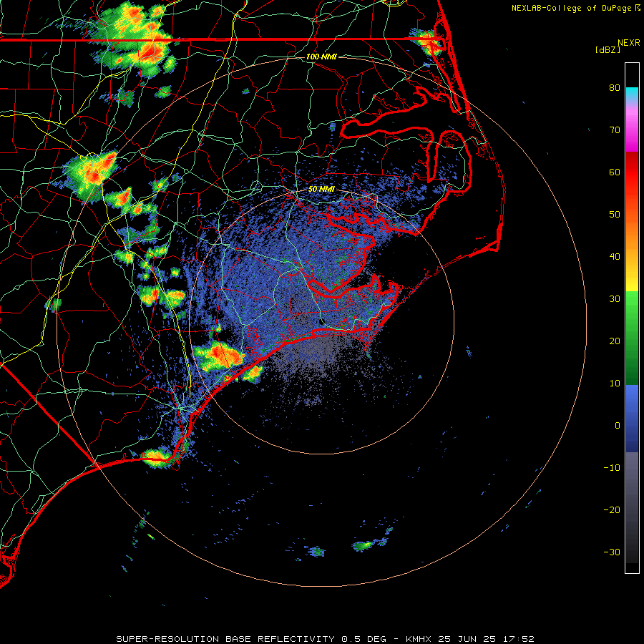The height and width of the screenshot is (644, 644).
Task: Click the Super-Resolution Base Reflectivity caption
Action: tap(325, 639)
